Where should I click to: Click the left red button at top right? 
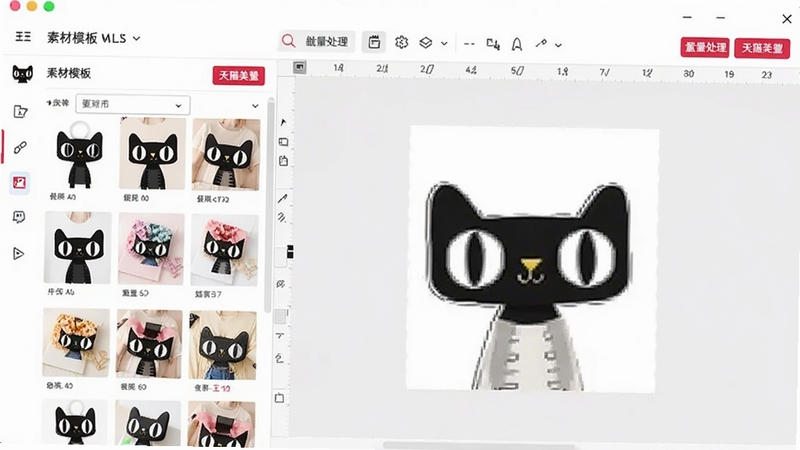[705, 47]
